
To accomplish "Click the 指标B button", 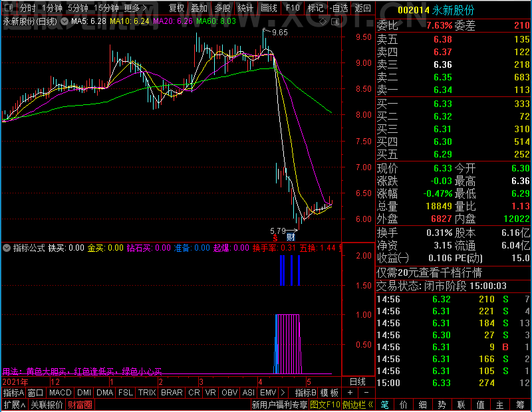I will click(x=306, y=393).
